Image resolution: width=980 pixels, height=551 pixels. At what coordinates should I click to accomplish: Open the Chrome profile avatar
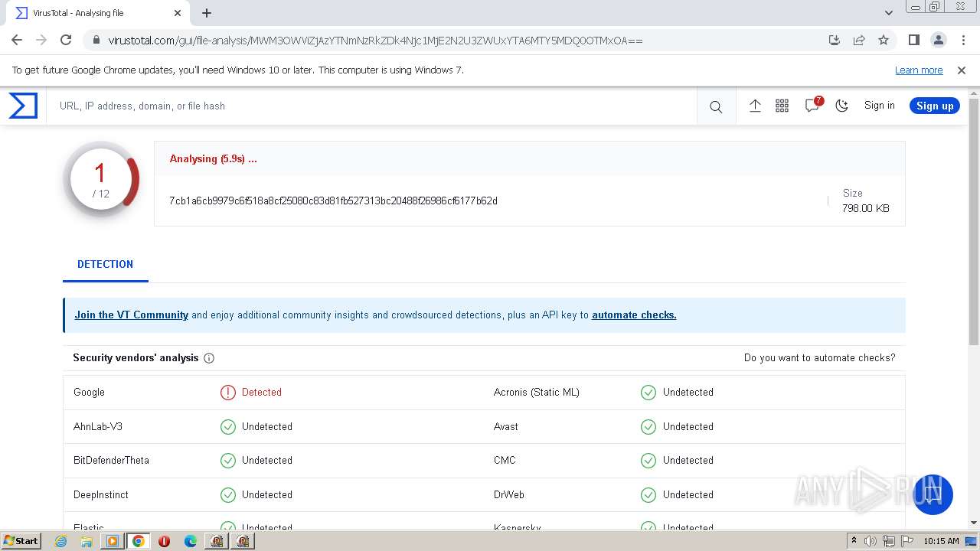coord(938,40)
